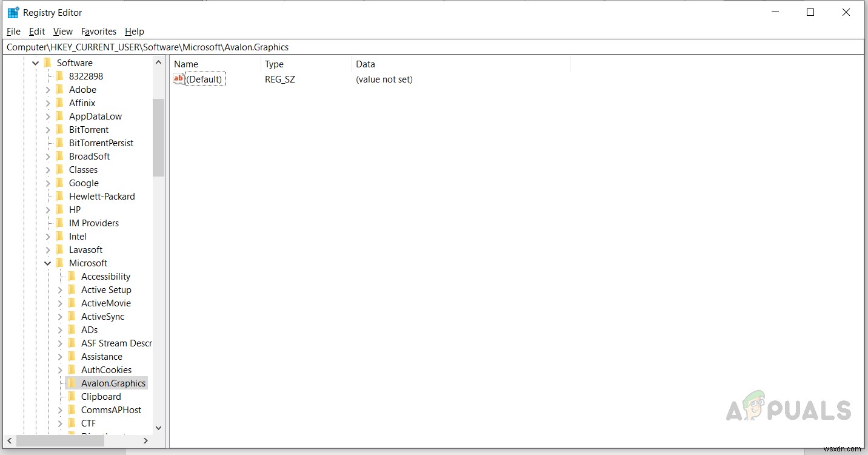Click the Clipboard folder icon
The width and height of the screenshot is (868, 455).
click(72, 396)
